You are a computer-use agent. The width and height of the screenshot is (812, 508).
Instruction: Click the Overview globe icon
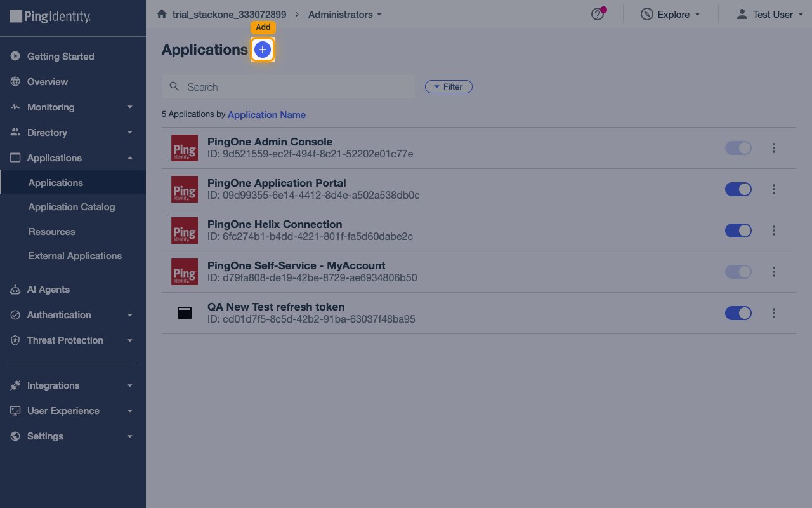15,82
